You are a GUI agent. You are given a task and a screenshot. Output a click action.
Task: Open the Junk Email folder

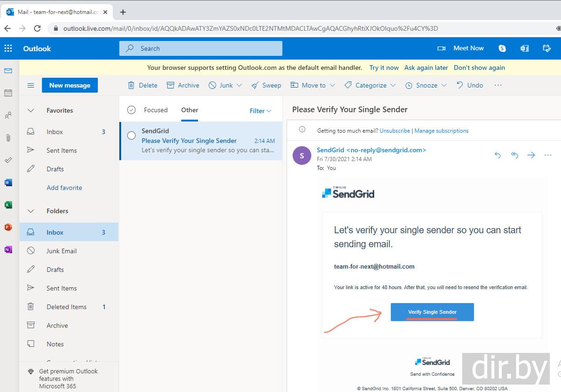[62, 251]
